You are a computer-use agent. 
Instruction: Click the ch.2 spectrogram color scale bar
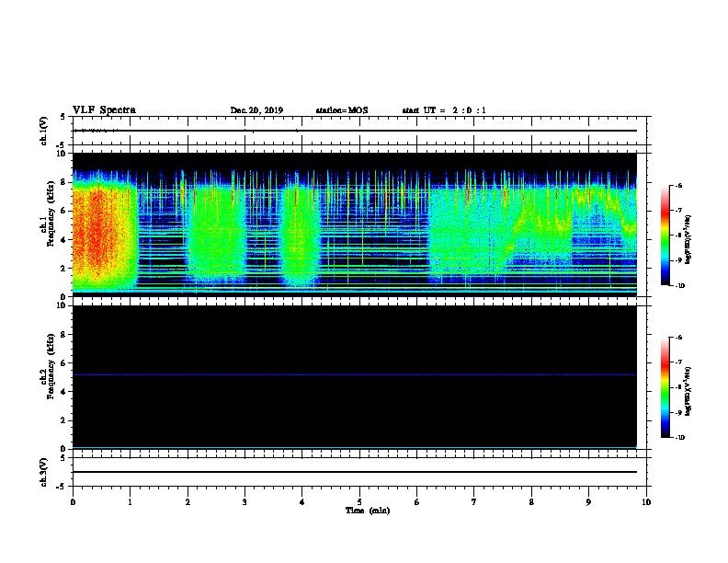[x=665, y=387]
